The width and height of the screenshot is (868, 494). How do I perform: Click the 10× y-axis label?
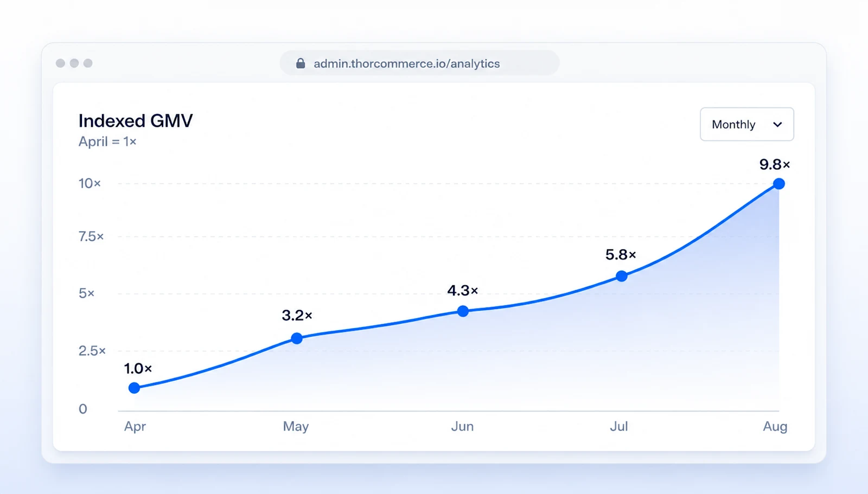(90, 183)
